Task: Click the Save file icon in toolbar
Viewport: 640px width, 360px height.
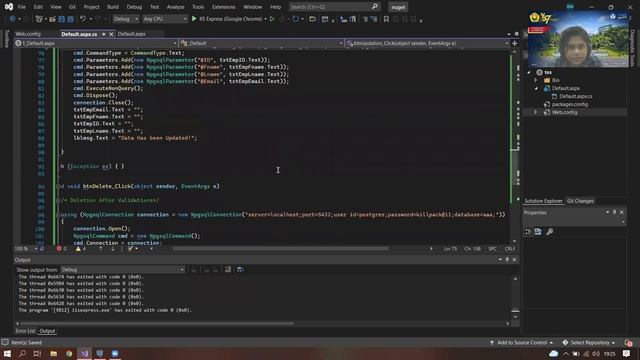Action: tap(62, 19)
